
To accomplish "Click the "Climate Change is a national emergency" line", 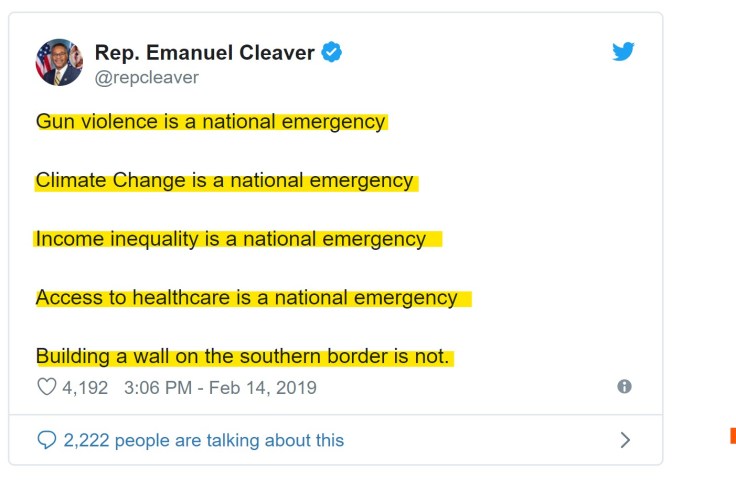I will (224, 181).
